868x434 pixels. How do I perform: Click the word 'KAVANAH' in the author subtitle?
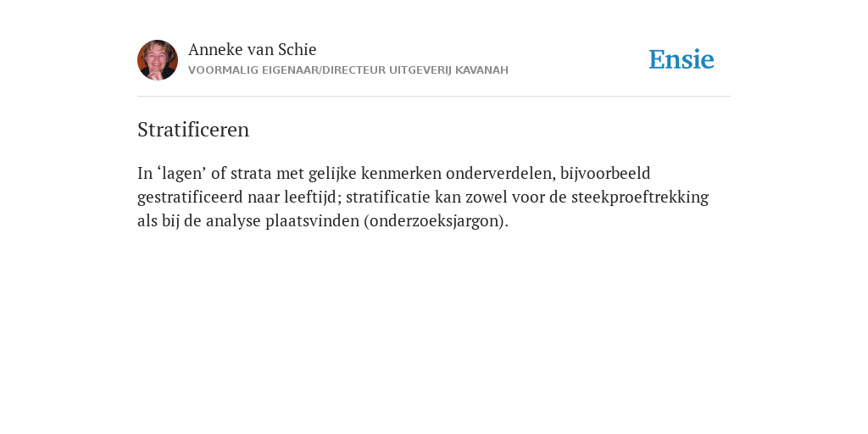[x=481, y=70]
